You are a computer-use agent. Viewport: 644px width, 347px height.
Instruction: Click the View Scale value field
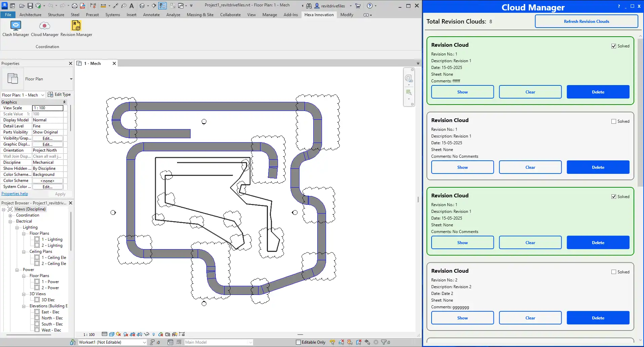point(48,108)
